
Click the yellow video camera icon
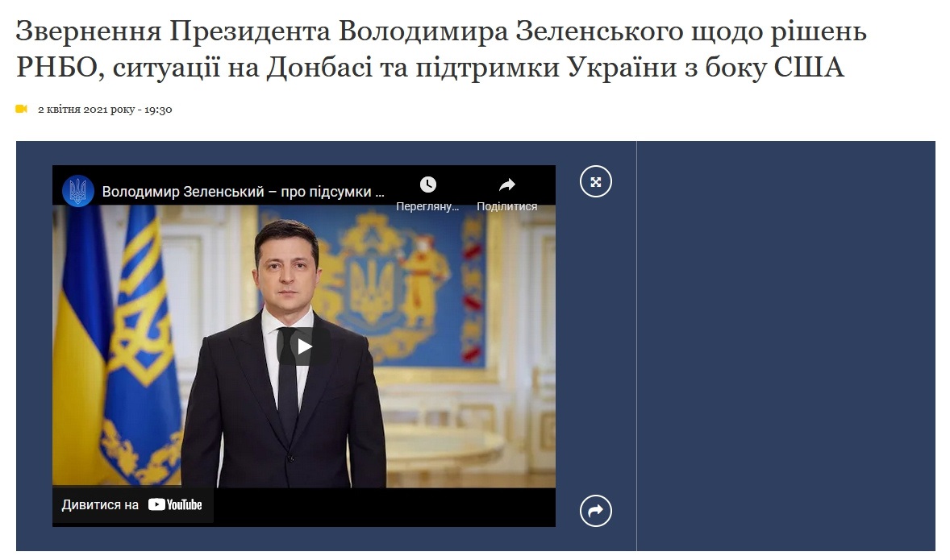click(x=22, y=109)
